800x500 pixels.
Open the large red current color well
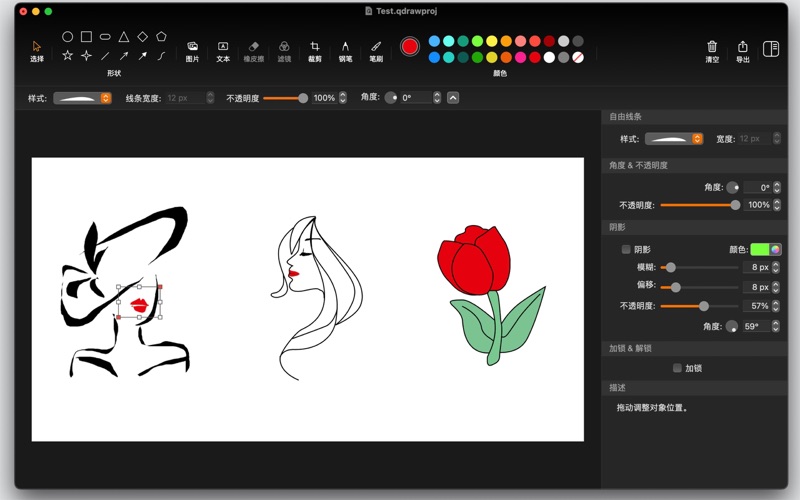tap(409, 47)
